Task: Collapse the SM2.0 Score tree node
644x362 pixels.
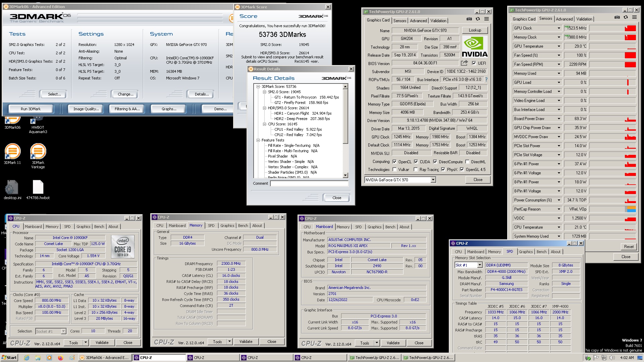Action: pyautogui.click(x=264, y=92)
